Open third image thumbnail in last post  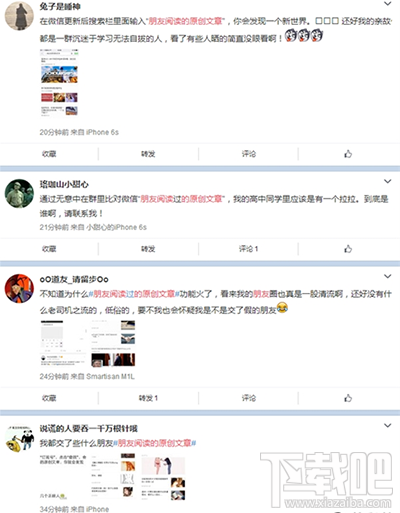click(x=163, y=477)
